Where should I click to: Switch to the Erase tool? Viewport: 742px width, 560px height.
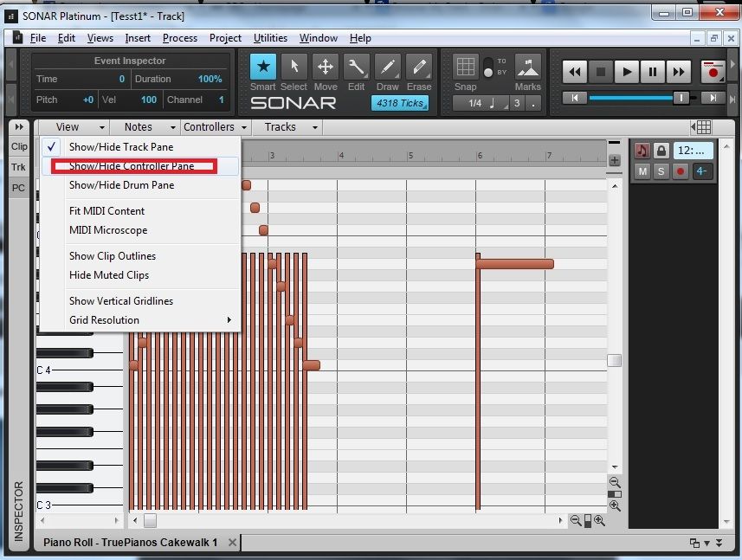419,68
